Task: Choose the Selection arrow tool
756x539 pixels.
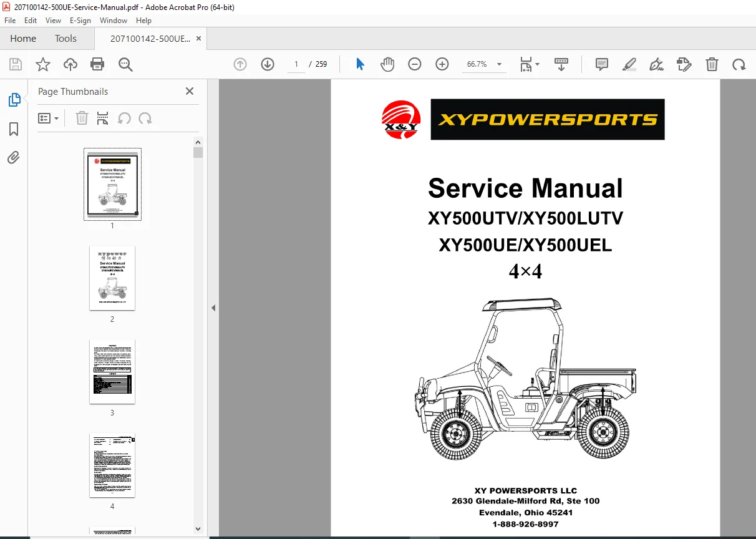Action: click(360, 64)
